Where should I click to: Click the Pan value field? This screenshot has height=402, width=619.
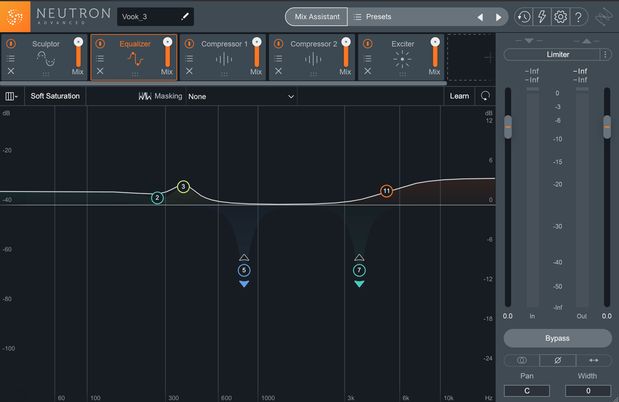pos(527,391)
